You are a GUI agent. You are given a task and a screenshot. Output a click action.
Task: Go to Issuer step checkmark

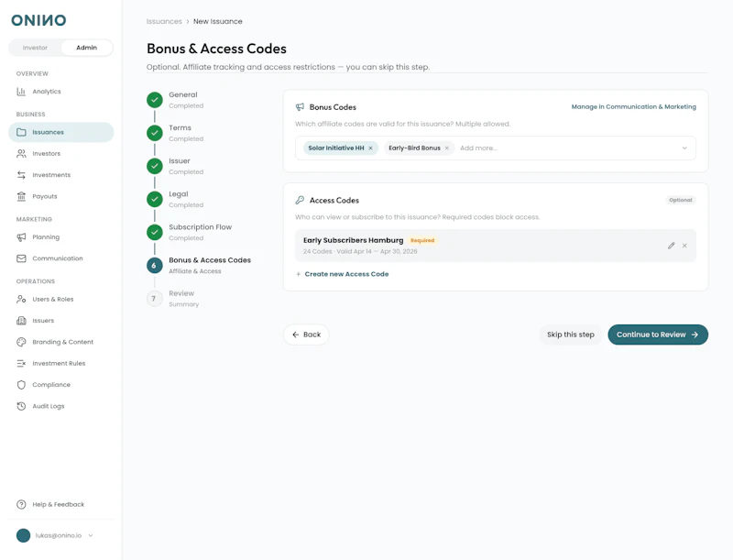point(155,166)
